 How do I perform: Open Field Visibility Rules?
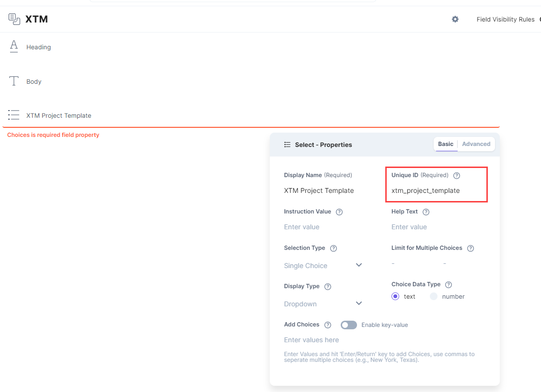(x=506, y=19)
